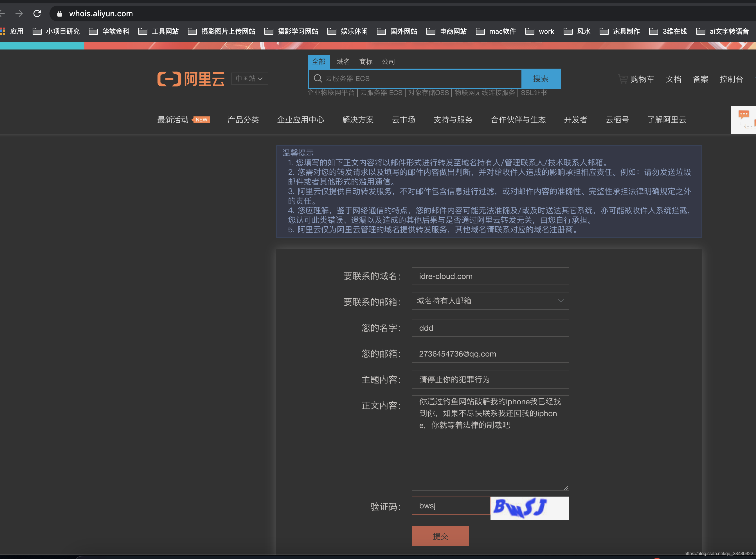The width and height of the screenshot is (756, 559).
Task: Click the magnifier icon in search box
Action: [x=318, y=78]
